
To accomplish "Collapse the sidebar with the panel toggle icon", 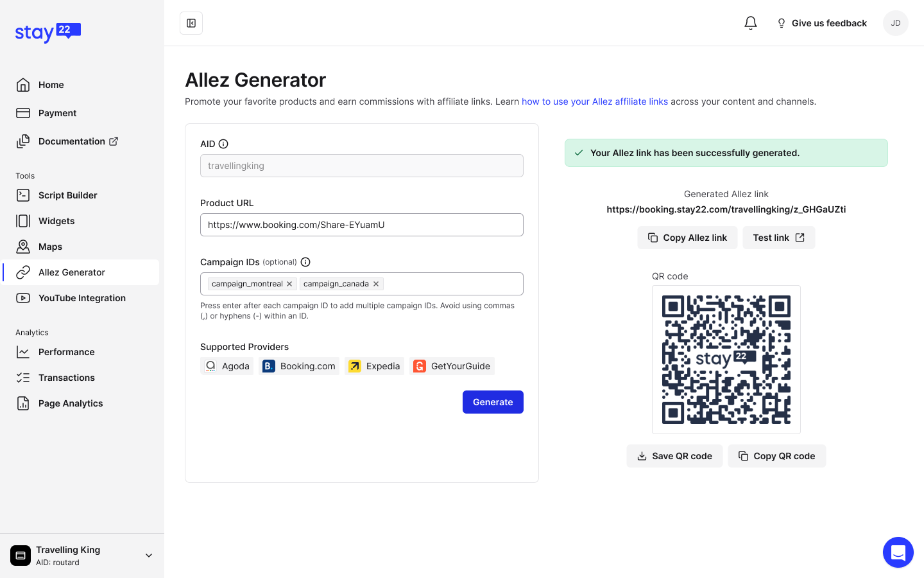I will pyautogui.click(x=191, y=23).
